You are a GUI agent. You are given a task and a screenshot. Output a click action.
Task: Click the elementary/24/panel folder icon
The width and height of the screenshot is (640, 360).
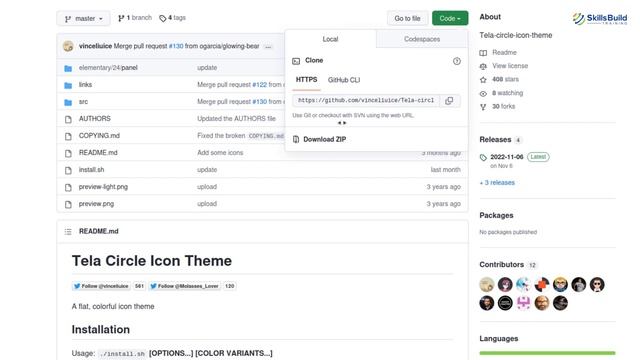coord(68,68)
